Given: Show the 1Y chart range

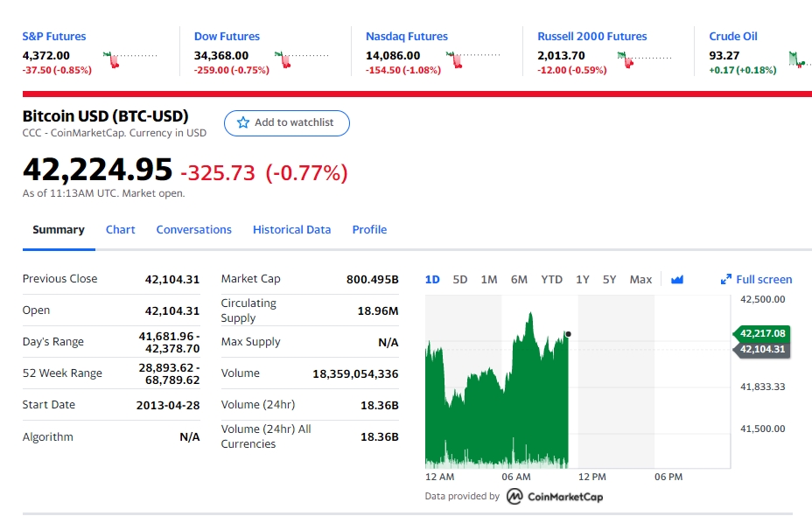Looking at the screenshot, I should [x=583, y=280].
